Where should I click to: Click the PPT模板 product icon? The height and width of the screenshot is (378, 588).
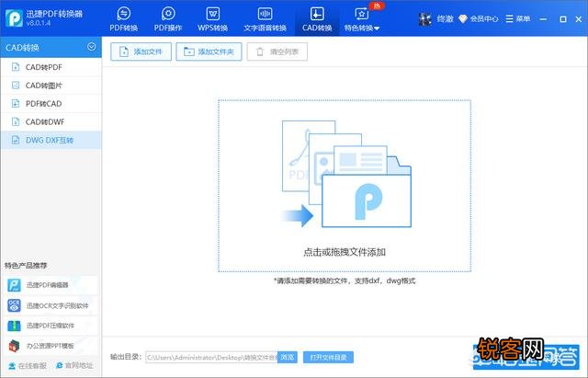click(15, 346)
